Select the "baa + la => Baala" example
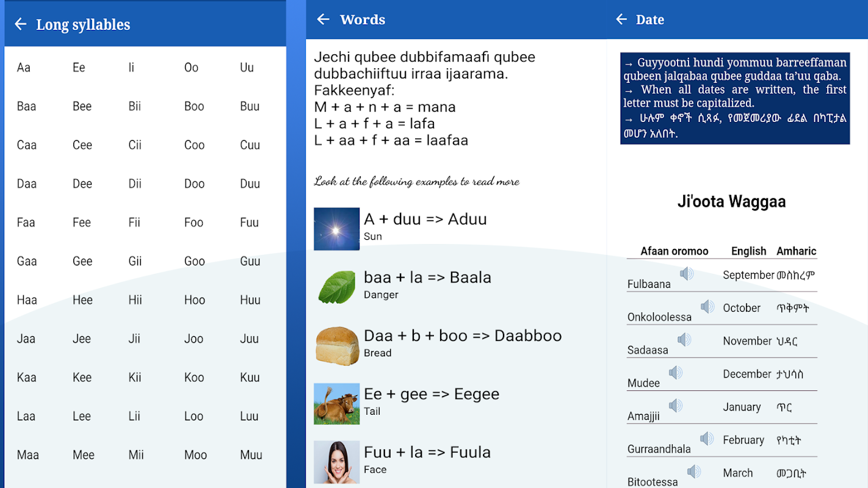868x488 pixels. (427, 278)
